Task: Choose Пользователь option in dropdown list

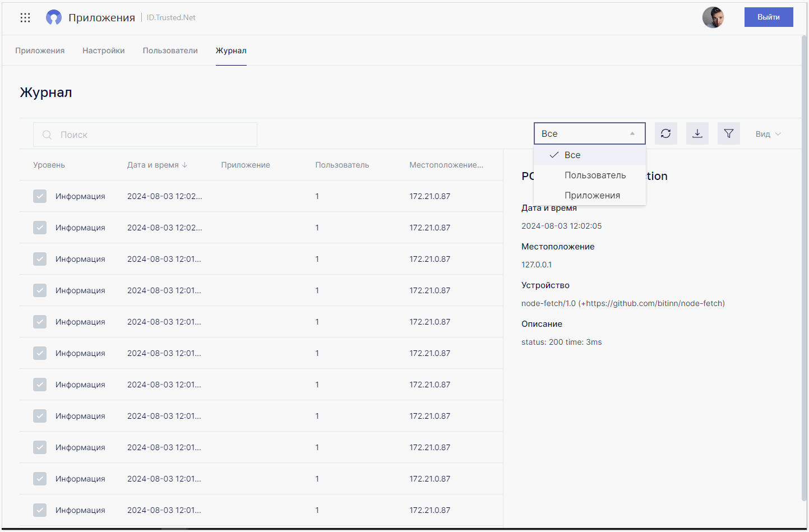Action: (590, 175)
